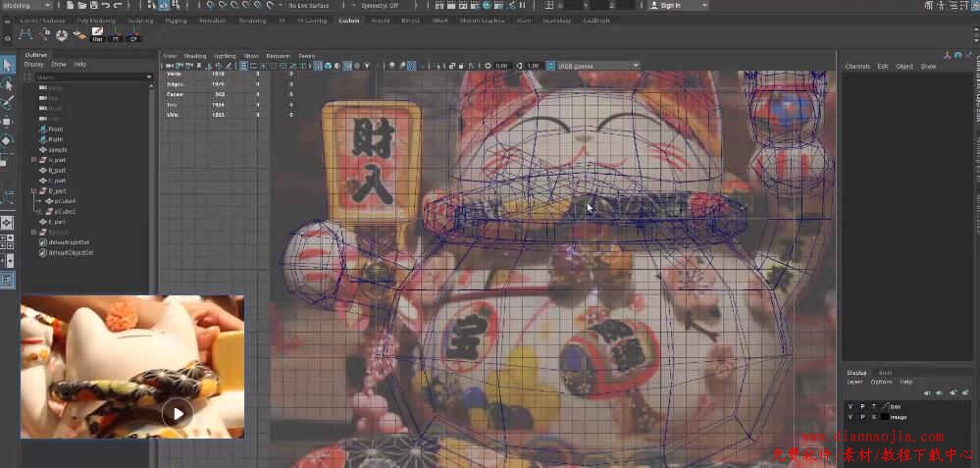Image resolution: width=980 pixels, height=468 pixels.
Task: Toggle visibility V of the line layer
Action: coord(851,405)
